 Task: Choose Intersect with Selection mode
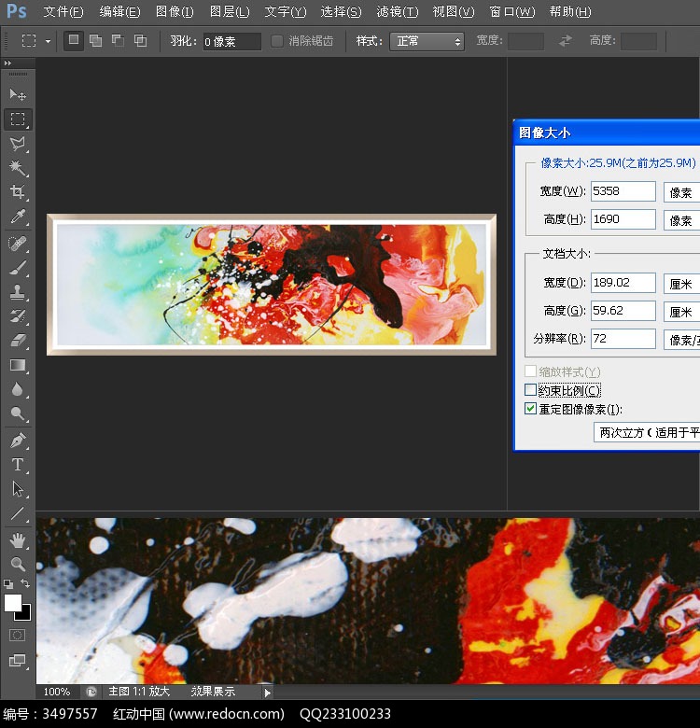(140, 41)
